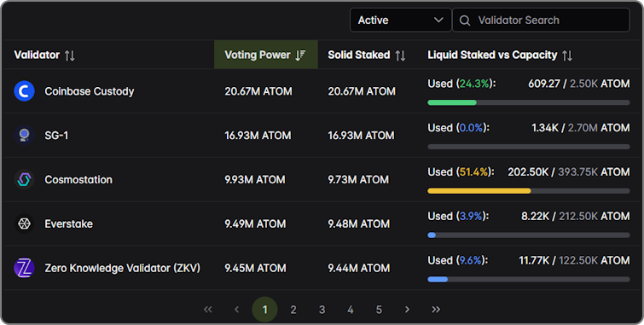This screenshot has height=325, width=644.
Task: Click 202.50K / 393.75K ATOM value
Action: coord(569,171)
